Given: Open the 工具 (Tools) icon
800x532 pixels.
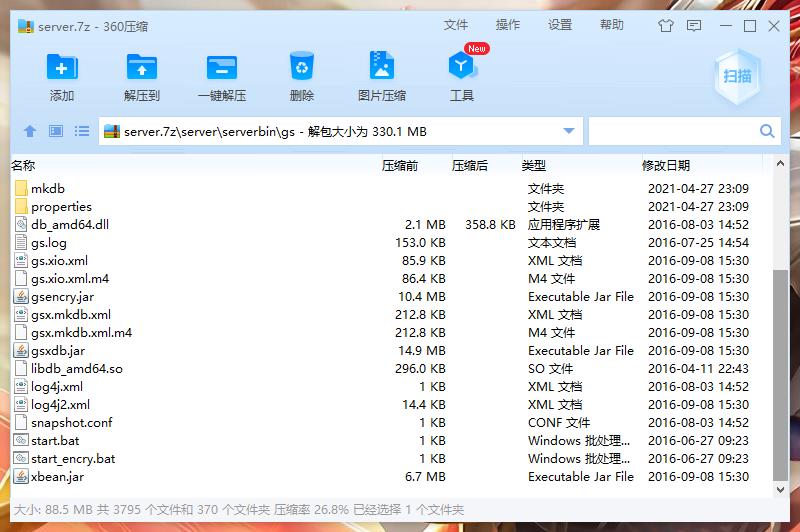Looking at the screenshot, I should coord(461,76).
